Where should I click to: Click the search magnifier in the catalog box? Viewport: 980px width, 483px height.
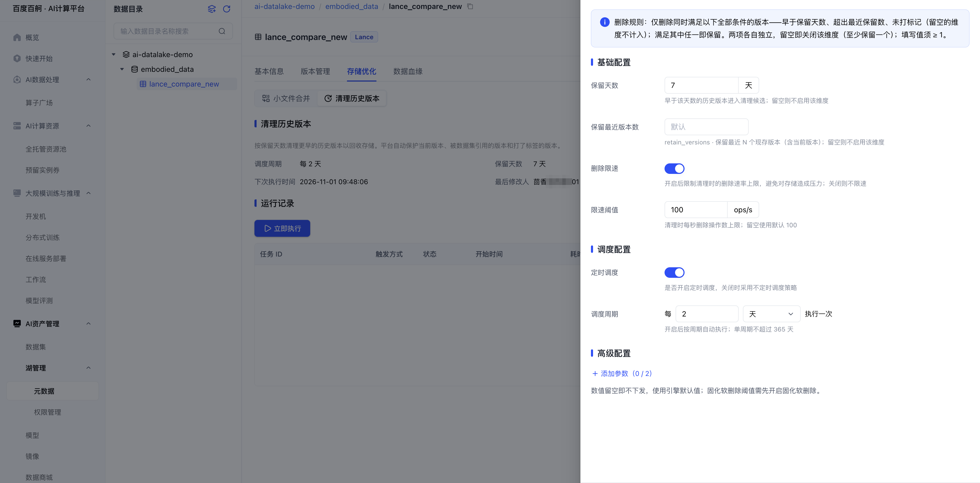point(222,31)
